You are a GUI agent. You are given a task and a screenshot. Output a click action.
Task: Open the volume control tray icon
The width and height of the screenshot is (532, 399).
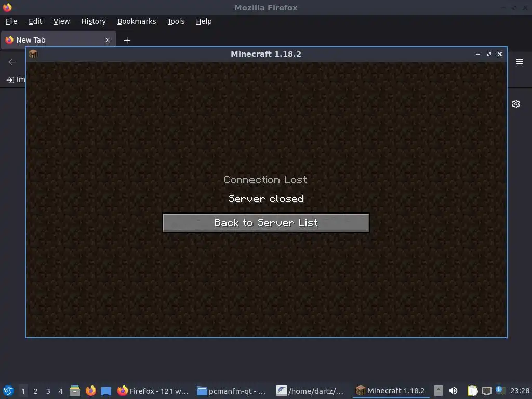pos(453,391)
